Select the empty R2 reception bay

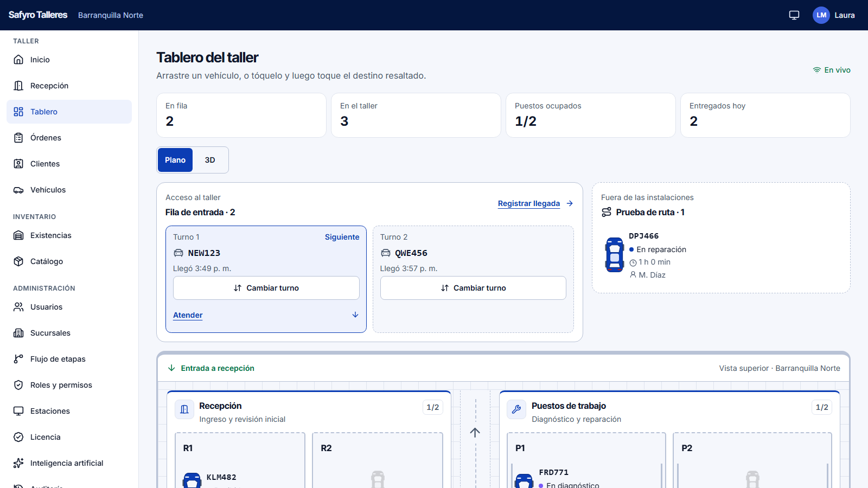click(x=378, y=460)
